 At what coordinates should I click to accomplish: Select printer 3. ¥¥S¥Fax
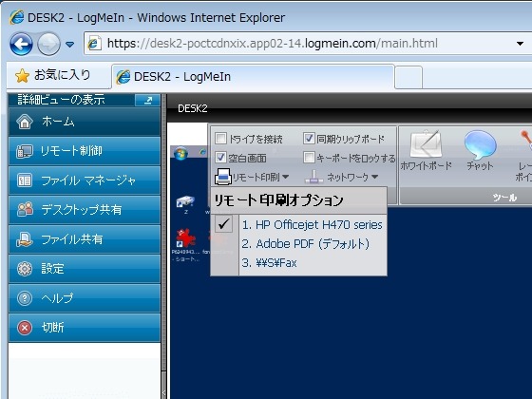269,262
